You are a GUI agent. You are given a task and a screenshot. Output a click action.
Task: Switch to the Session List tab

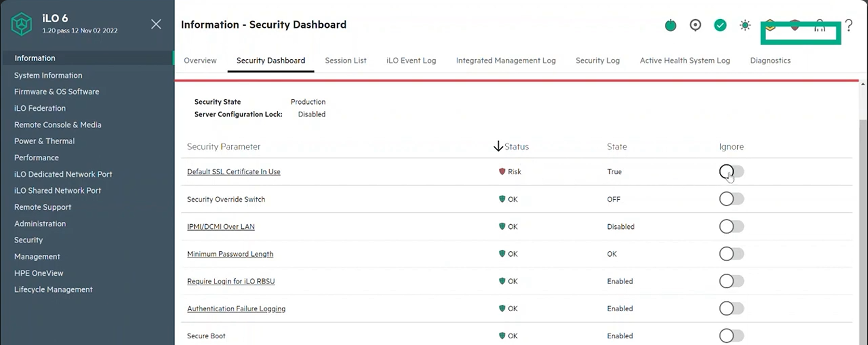[x=346, y=60]
